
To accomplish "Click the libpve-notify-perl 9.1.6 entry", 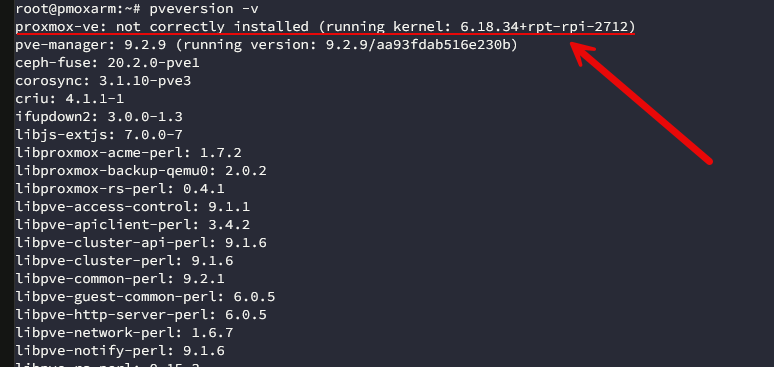I will pyautogui.click(x=120, y=351).
